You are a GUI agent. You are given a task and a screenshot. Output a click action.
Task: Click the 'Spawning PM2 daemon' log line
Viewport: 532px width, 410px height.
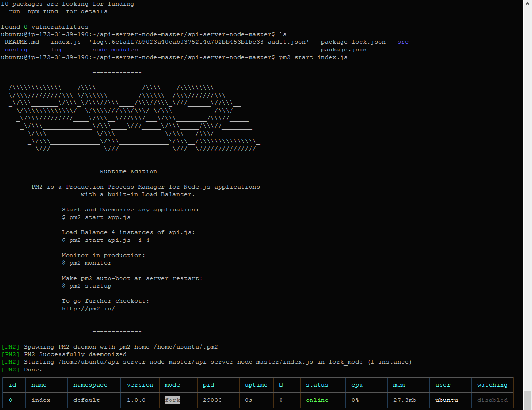[x=110, y=347]
